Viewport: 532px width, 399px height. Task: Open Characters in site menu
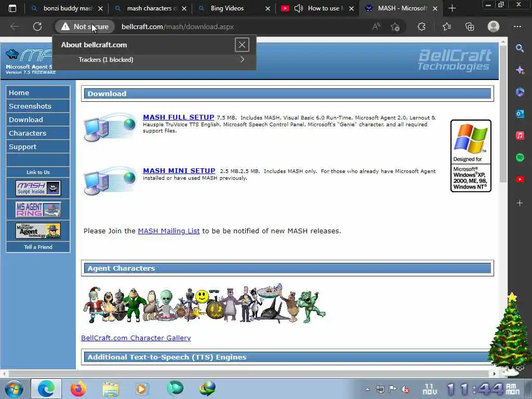38,134
